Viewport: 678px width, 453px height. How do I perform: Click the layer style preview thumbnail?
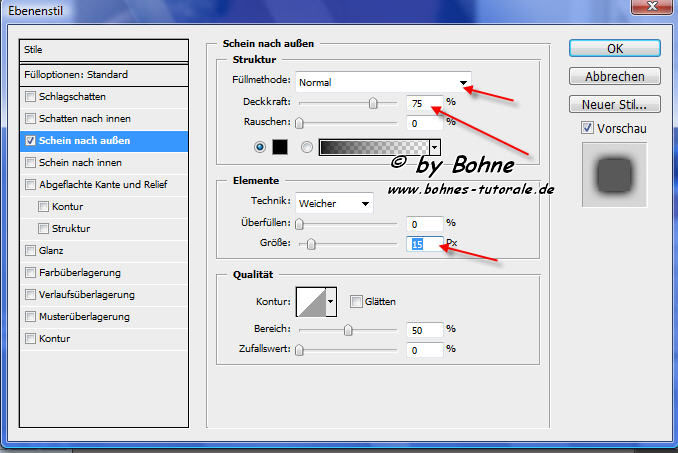click(x=615, y=174)
